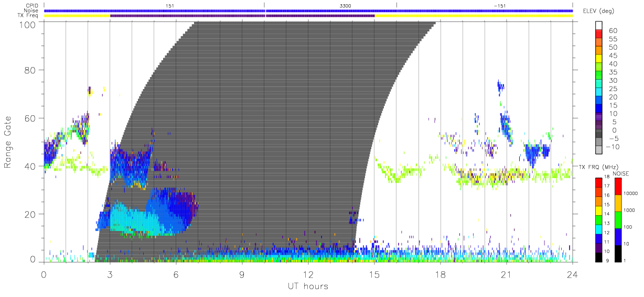Click the 10000 label on NOISE colorbar
Viewport: 644px width, 297px height.
point(630,193)
